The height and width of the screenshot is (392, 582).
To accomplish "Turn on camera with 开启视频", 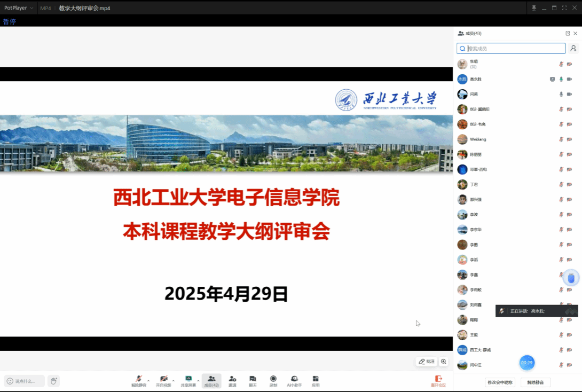I will (x=163, y=380).
